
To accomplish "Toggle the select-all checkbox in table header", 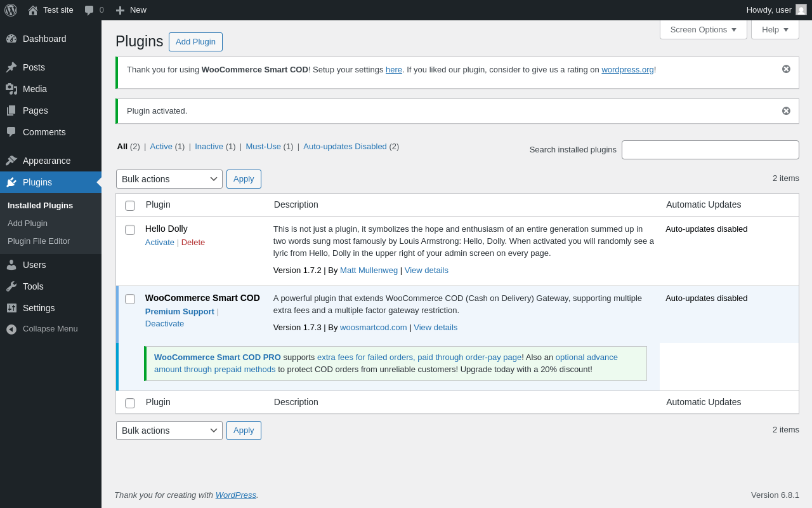I will (130, 206).
